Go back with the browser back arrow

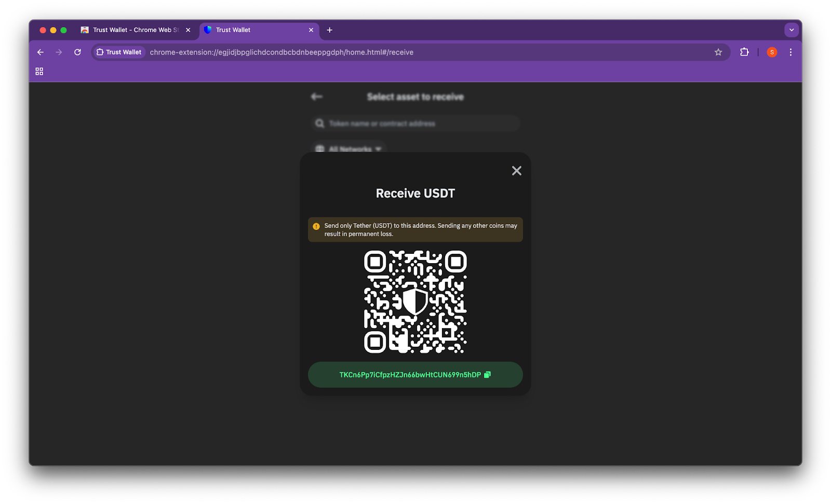41,52
